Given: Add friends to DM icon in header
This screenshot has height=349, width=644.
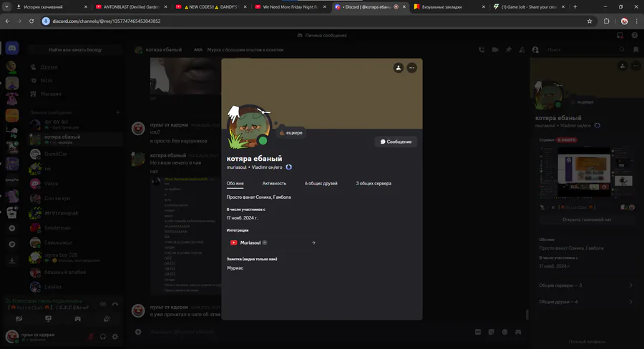Looking at the screenshot, I should (x=522, y=49).
